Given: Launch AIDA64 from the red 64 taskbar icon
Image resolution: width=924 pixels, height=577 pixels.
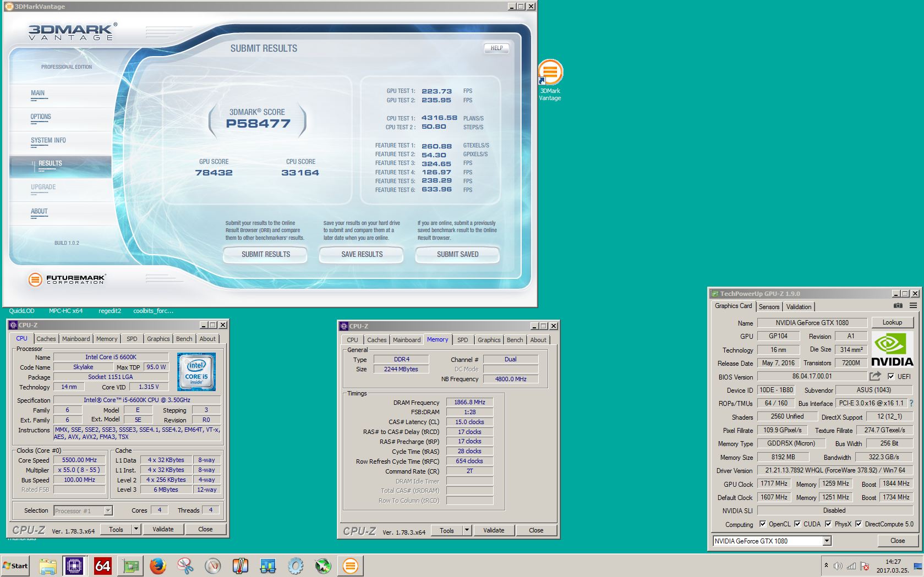Looking at the screenshot, I should pos(103,565).
